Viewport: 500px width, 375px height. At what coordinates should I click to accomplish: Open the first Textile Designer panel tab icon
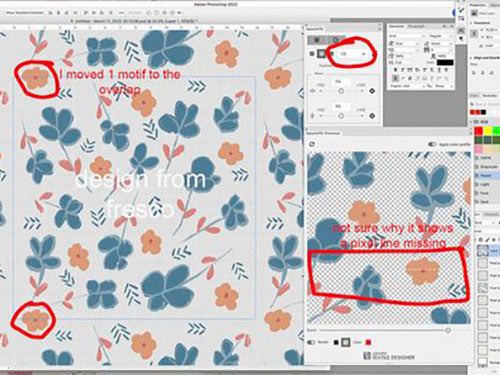point(316,40)
